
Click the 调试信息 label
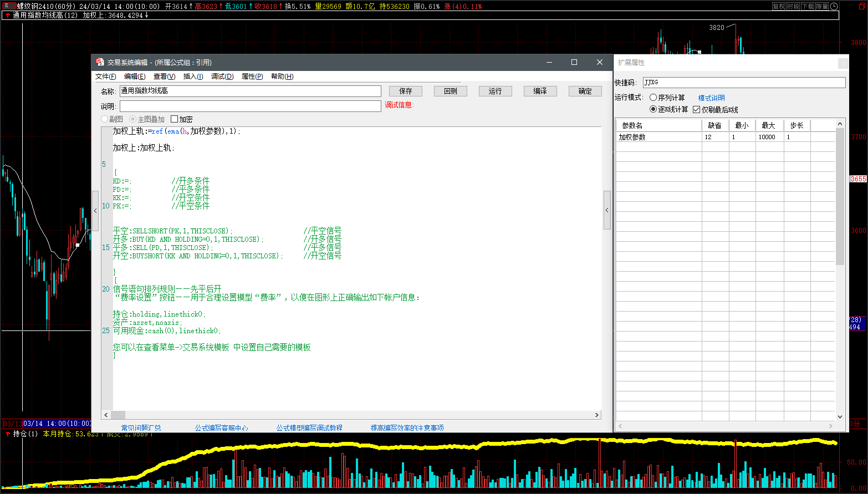(399, 105)
